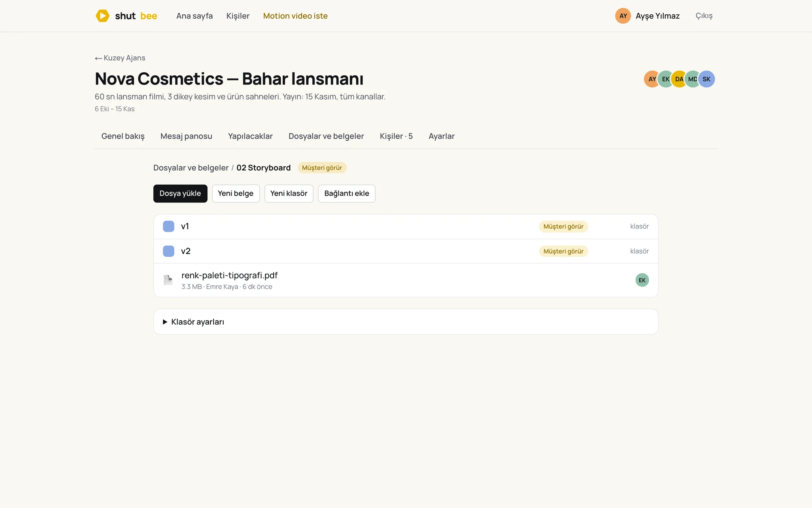Switch to the Mesaj panosu tab
Viewport: 812px width, 508px height.
pos(186,136)
